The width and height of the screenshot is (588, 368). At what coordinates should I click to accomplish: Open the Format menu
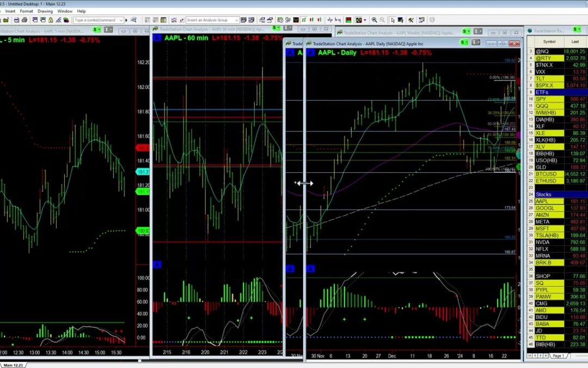[x=26, y=11]
